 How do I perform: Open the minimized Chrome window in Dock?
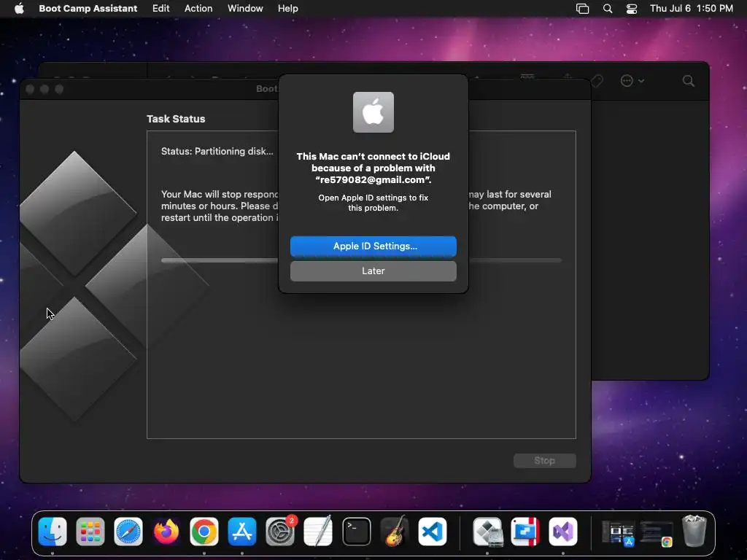tap(657, 533)
